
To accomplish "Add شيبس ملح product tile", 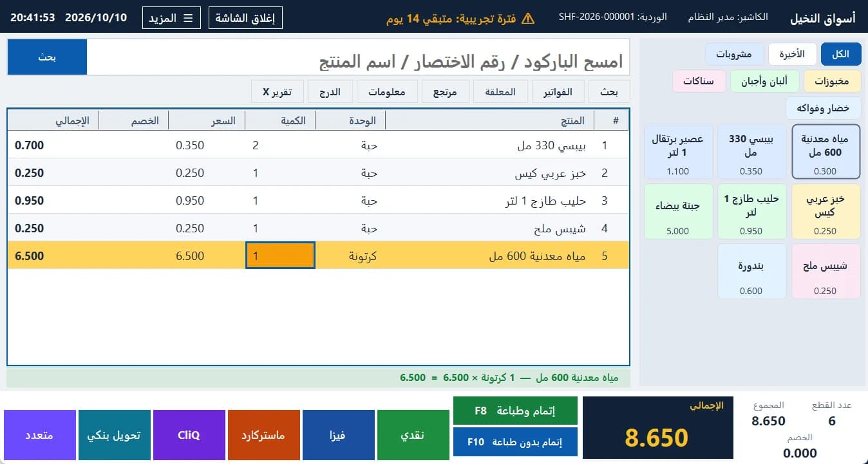I will 826,271.
